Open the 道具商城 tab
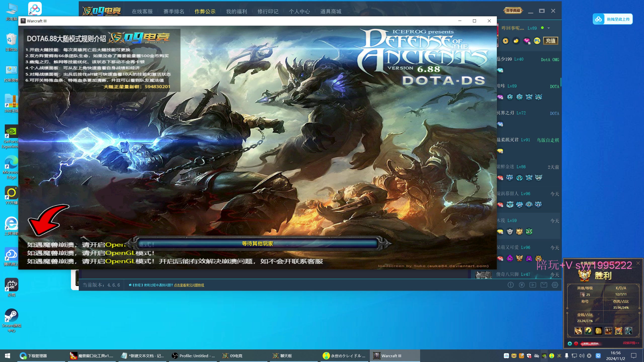644x362 pixels. pyautogui.click(x=331, y=12)
